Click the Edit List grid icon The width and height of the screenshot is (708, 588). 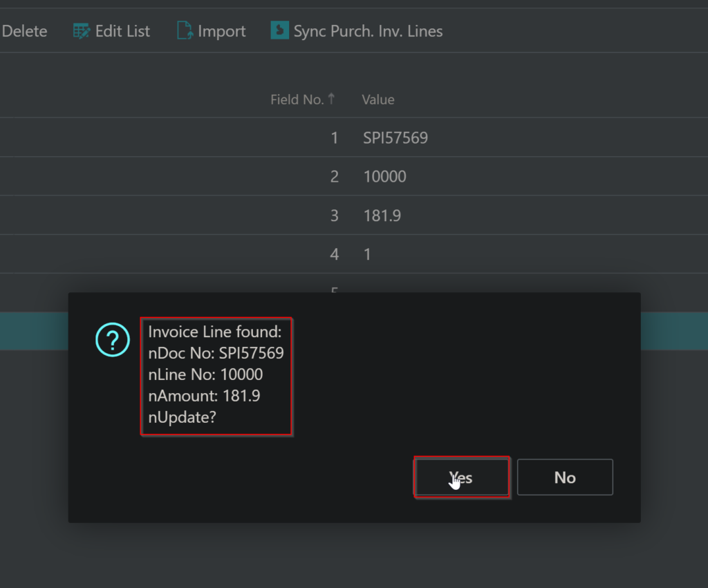point(82,31)
